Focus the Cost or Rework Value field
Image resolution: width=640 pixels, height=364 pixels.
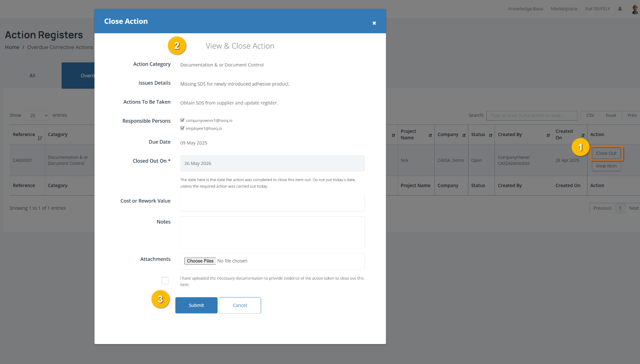click(x=272, y=203)
